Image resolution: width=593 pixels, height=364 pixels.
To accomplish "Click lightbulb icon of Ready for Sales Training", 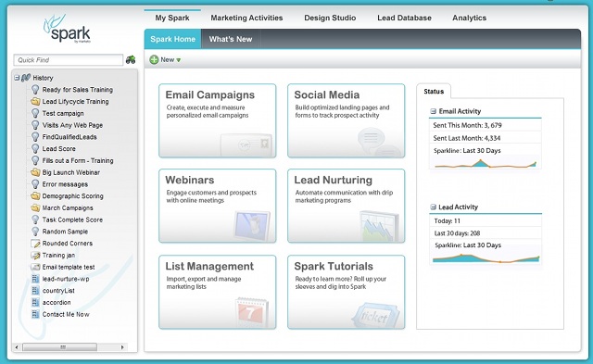I will pos(35,90).
